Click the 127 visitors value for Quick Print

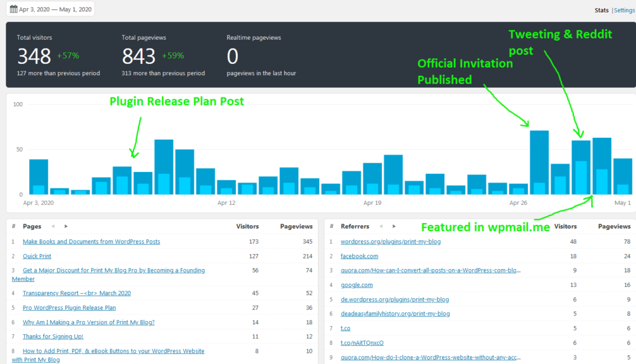click(x=253, y=256)
